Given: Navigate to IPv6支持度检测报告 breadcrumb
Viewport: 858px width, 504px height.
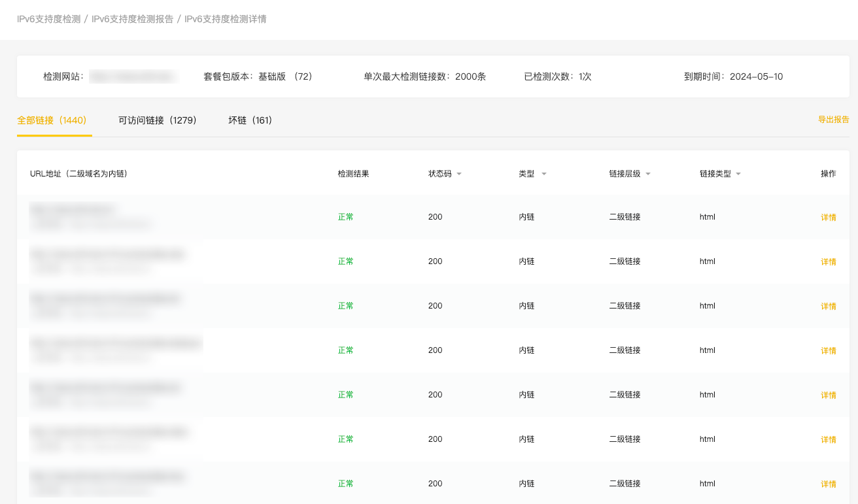Looking at the screenshot, I should (132, 19).
